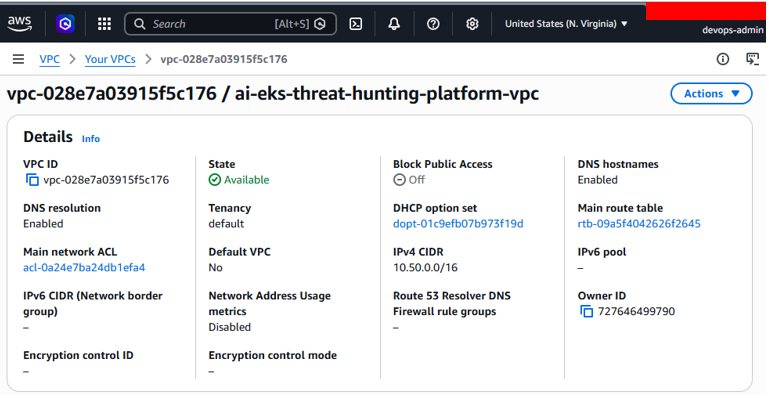Open the hamburger navigation menu icon

(18, 59)
